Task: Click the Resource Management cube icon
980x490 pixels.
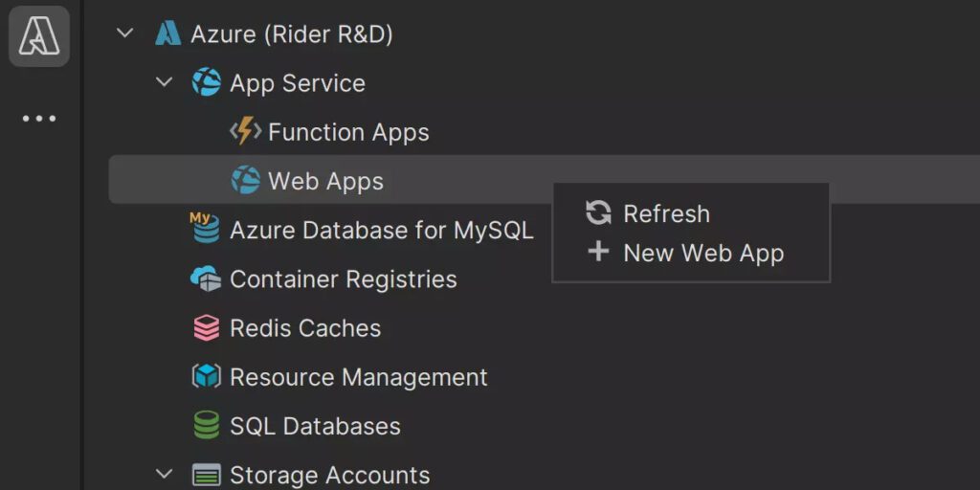Action: 207,377
